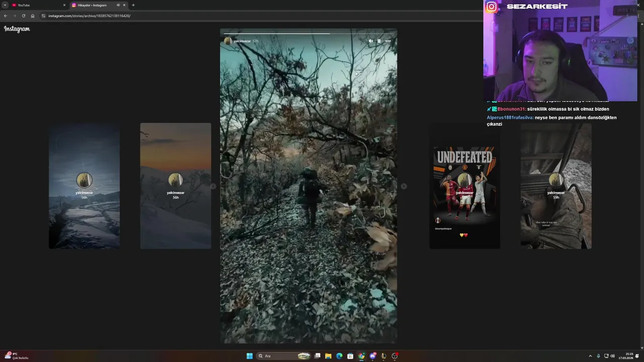
Task: Open the volume tray icon
Action: (x=613, y=356)
